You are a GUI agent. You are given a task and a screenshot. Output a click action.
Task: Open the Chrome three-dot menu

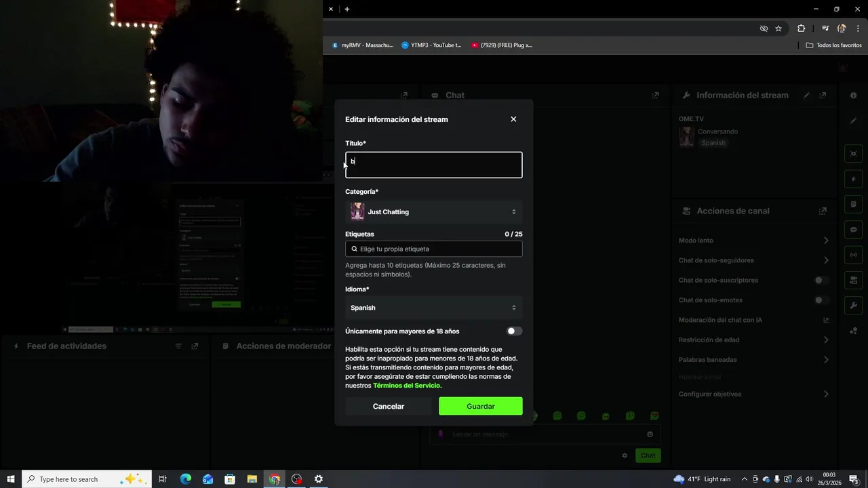[x=858, y=28]
